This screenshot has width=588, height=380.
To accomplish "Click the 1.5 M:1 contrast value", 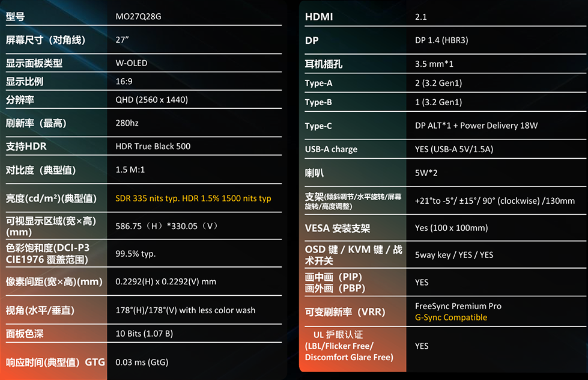I will [130, 170].
